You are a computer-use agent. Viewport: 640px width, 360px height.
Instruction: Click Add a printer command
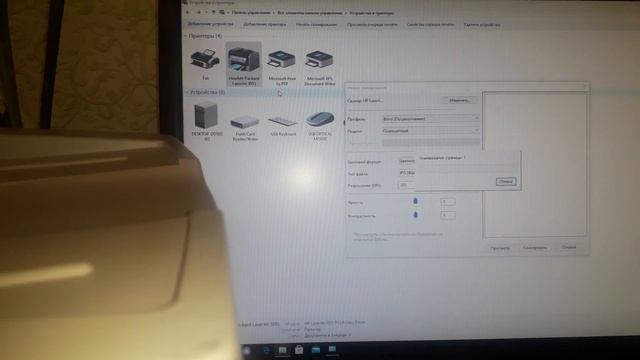pos(264,24)
